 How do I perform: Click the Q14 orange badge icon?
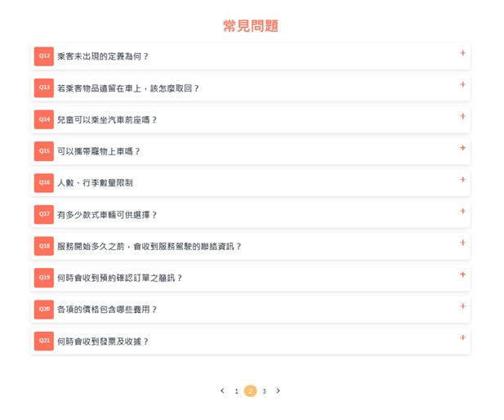coord(44,119)
